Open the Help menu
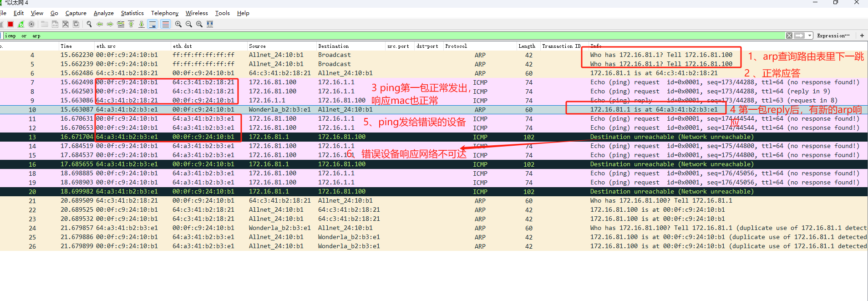This screenshot has height=301, width=868. click(243, 13)
